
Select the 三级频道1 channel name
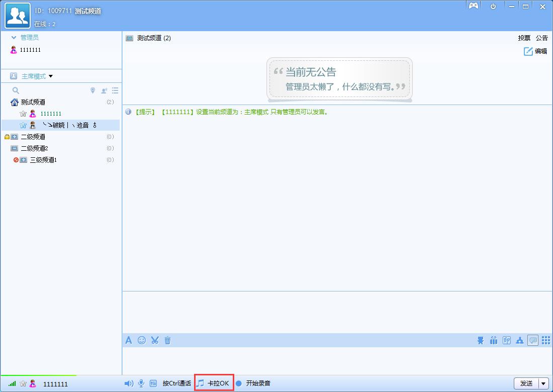point(43,160)
